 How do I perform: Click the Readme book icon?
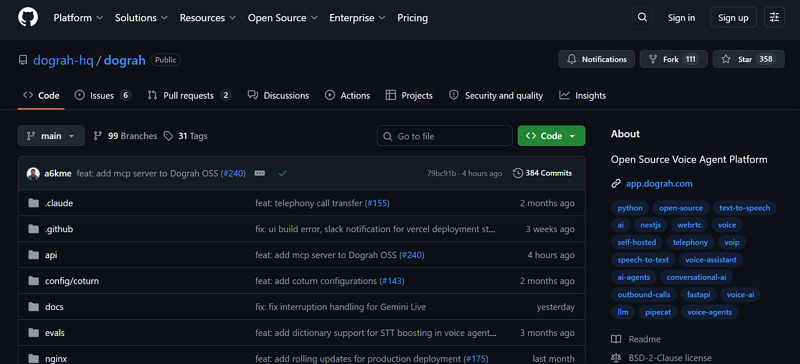[616, 339]
